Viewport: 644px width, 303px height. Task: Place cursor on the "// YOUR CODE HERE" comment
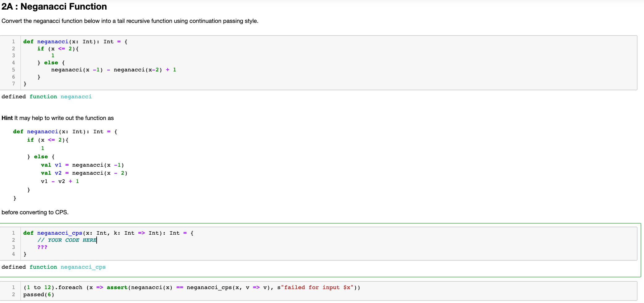(66, 240)
